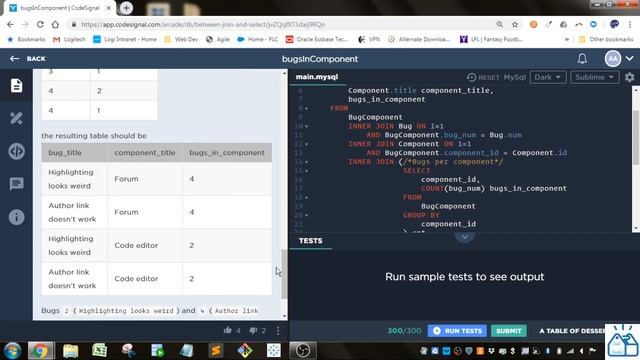
Task: Open the Oracle Essbase Tec... bookmark
Action: pyautogui.click(x=317, y=40)
